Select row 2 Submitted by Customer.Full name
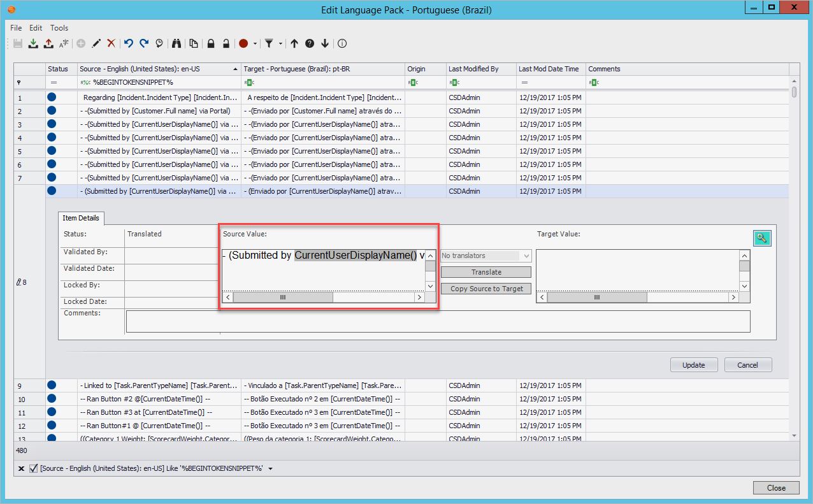Image resolution: width=813 pixels, height=504 pixels. coord(159,111)
